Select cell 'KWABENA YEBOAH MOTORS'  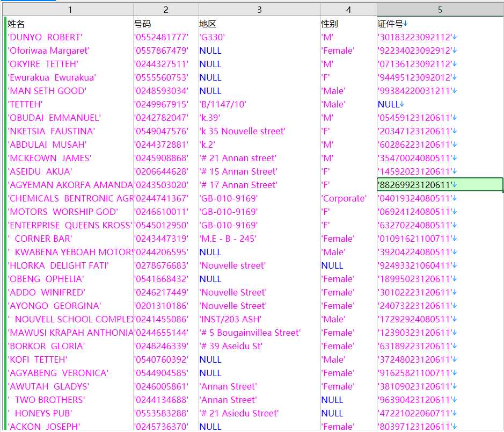pos(70,252)
